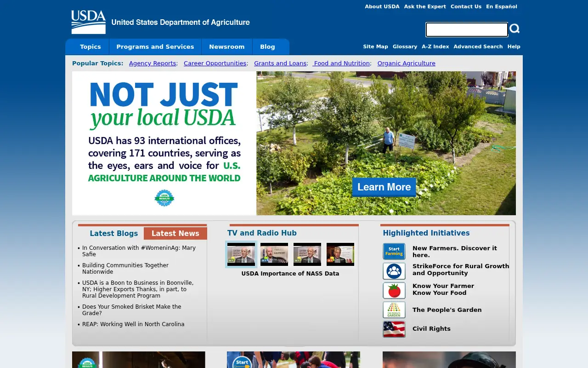Screen dimensions: 588x368
Task: Select the first highlighted video thumbnail
Action: tap(241, 254)
